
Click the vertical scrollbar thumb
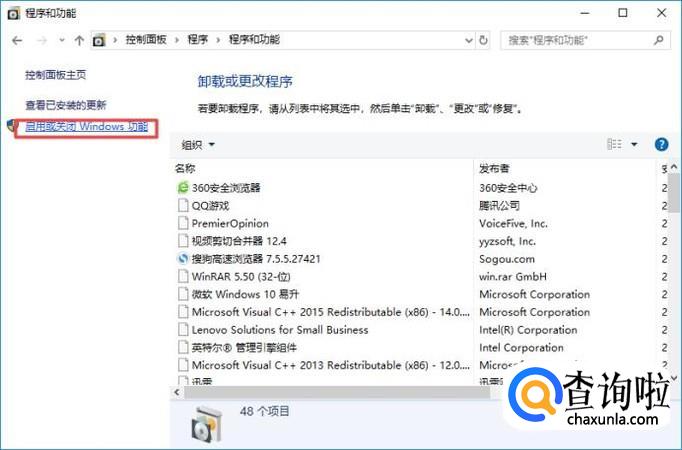click(674, 192)
